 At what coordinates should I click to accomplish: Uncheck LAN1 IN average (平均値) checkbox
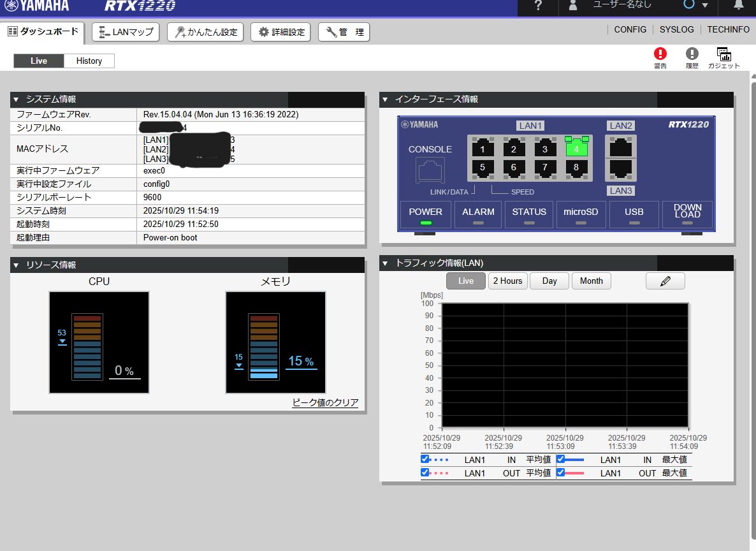(x=425, y=459)
